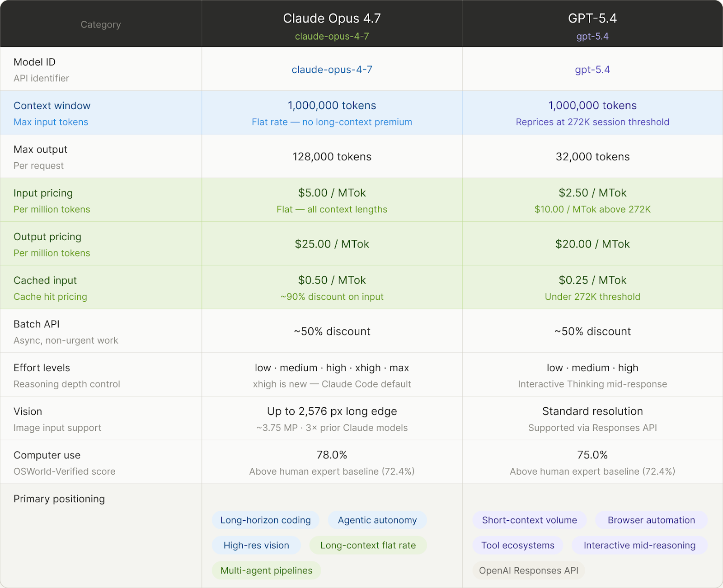
Task: Select Claude's ~50% discount cell
Action: 332,331
